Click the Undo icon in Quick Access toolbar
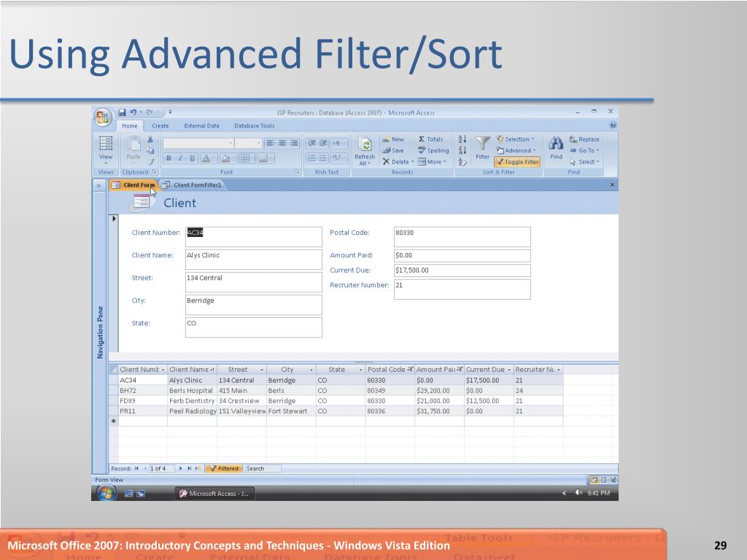747x560 pixels. (133, 112)
